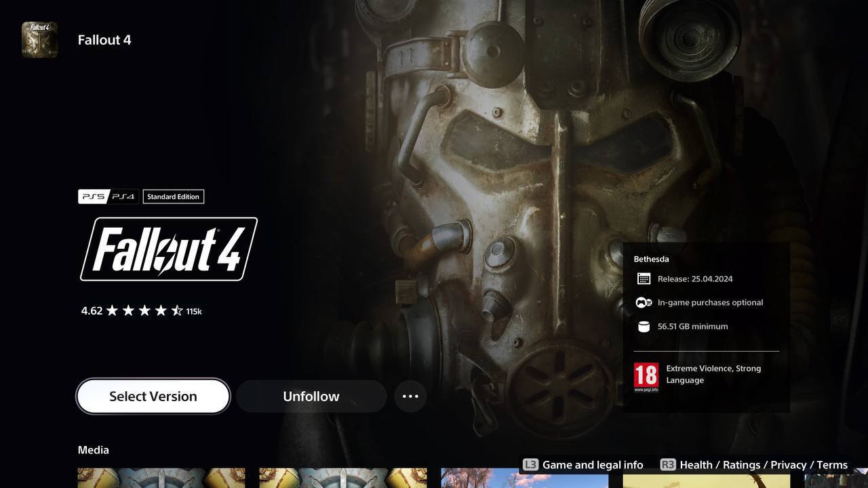Screen dimensions: 868x488
Task: Click the Fallout 4 game thumbnail icon
Action: (x=39, y=39)
